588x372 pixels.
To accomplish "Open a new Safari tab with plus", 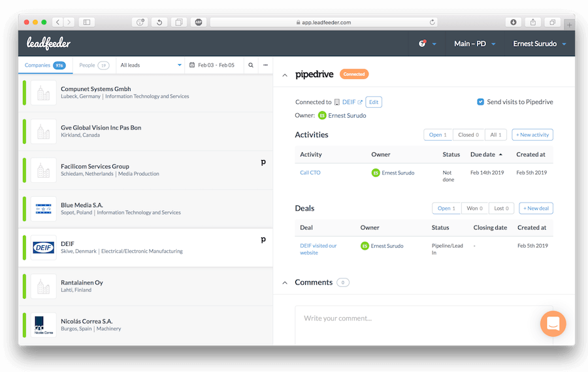I will click(569, 25).
